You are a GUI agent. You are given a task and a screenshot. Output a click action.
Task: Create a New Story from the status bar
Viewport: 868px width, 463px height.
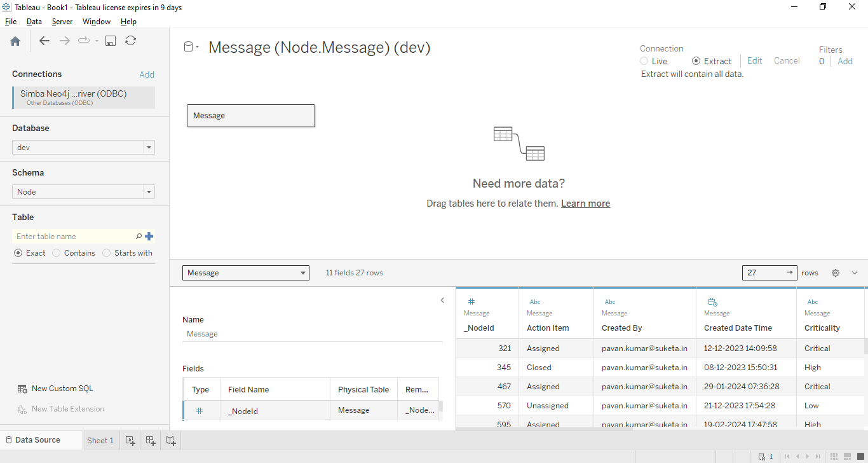click(x=170, y=439)
